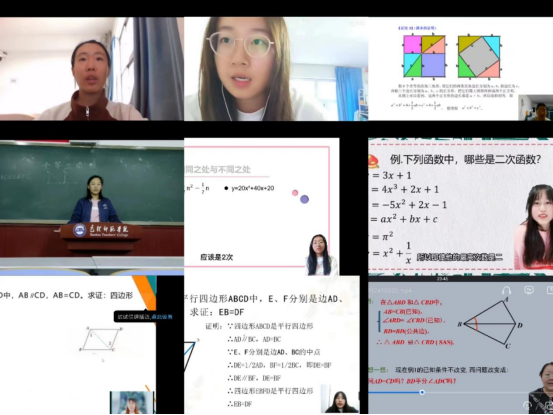Select the blackboard classroom video tile
Viewport: 553px width, 415px height.
tap(92, 207)
